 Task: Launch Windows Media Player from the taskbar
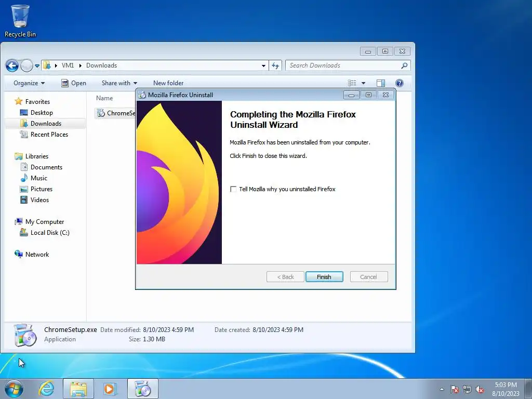[x=109, y=389]
